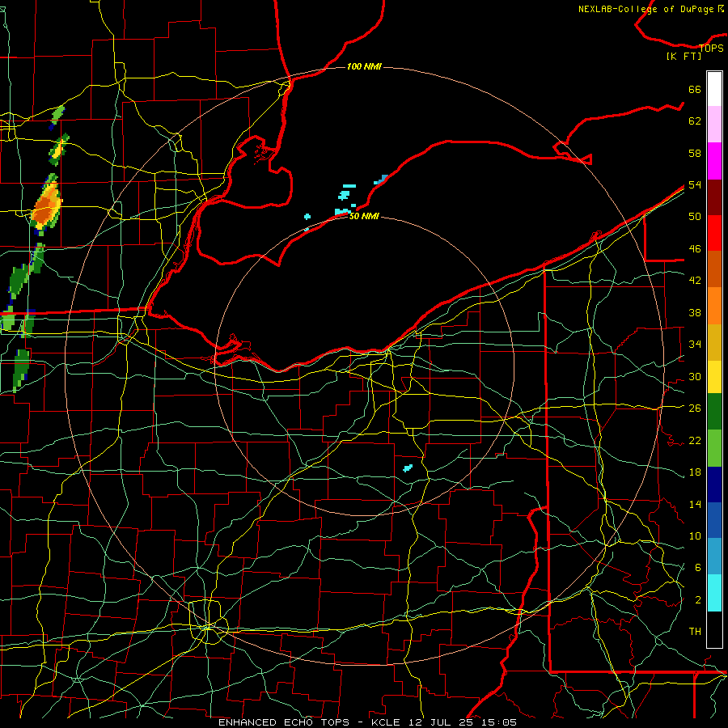Select the legend value 26
The image size is (728, 728).
tap(695, 408)
